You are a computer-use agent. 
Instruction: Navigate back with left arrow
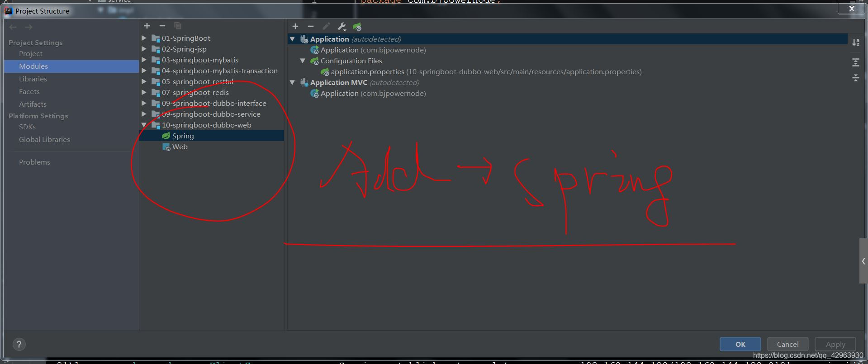coord(13,27)
